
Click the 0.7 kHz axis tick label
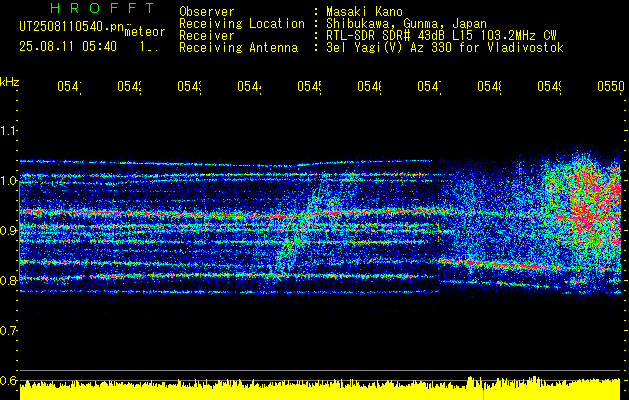8,331
